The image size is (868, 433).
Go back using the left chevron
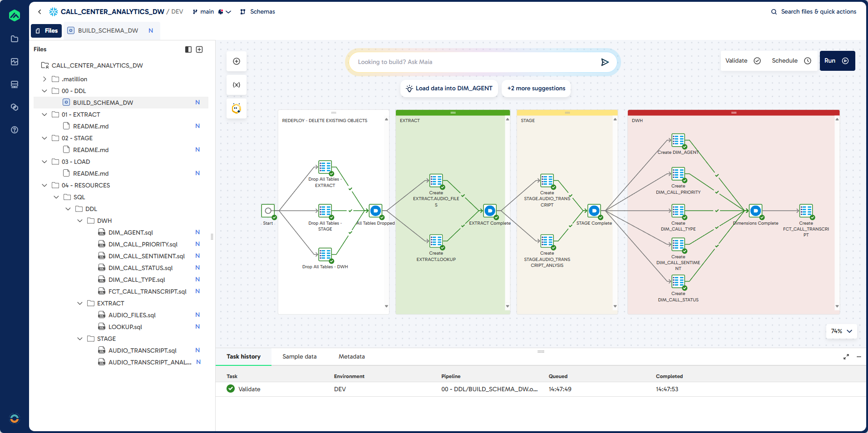(x=40, y=12)
